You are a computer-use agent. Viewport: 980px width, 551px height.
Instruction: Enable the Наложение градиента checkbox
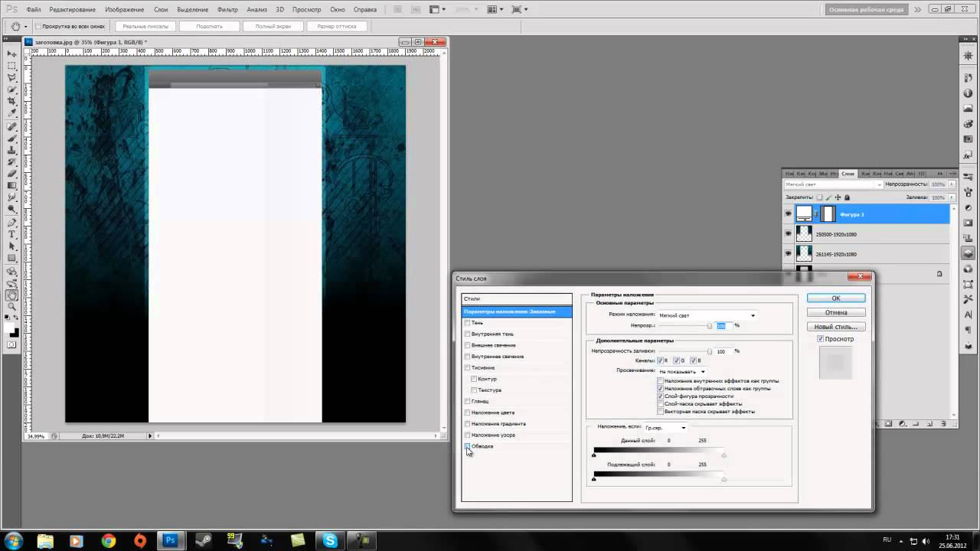pyautogui.click(x=467, y=424)
